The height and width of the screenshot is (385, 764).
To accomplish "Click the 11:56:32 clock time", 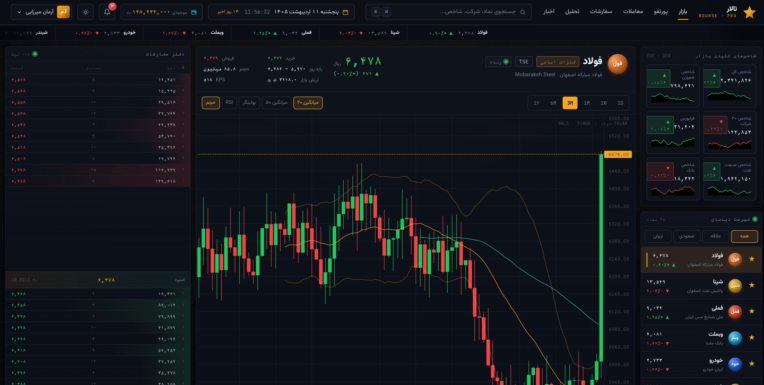I will pos(257,12).
